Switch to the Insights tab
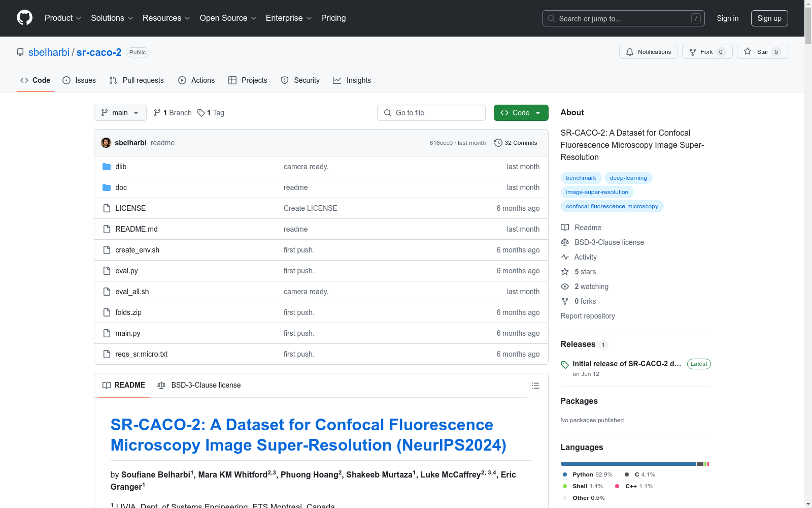Viewport: 812px width, 508px height. (352, 80)
